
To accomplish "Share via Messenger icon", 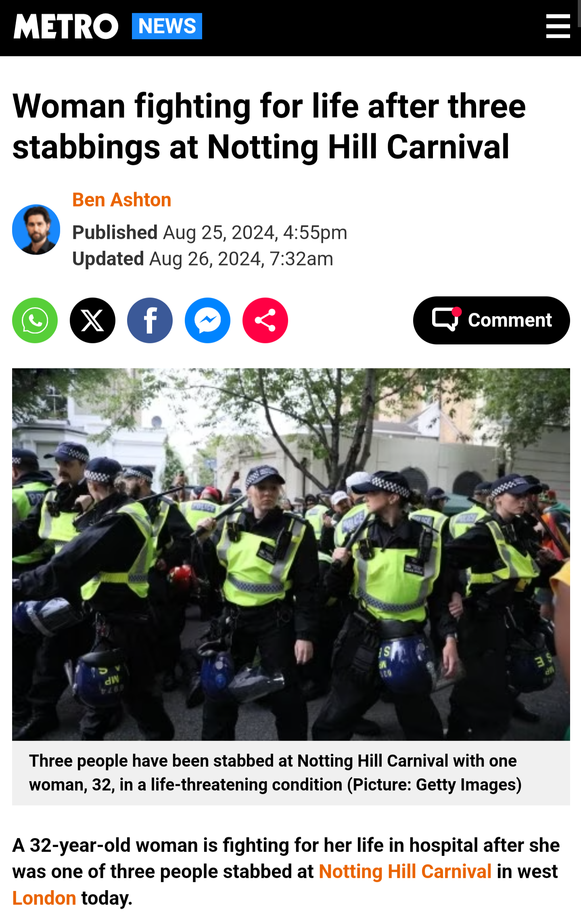I will 208,321.
